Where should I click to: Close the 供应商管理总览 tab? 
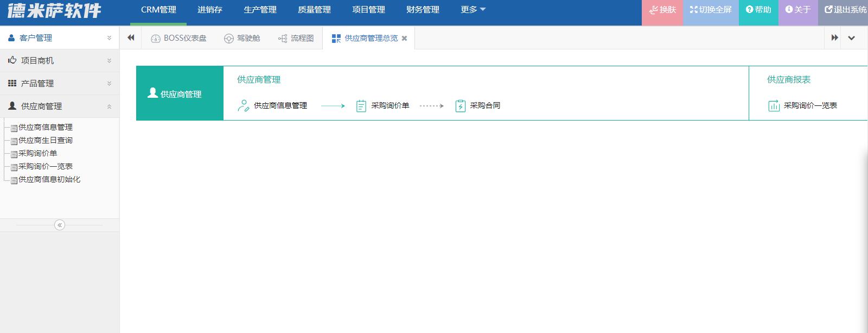(404, 38)
